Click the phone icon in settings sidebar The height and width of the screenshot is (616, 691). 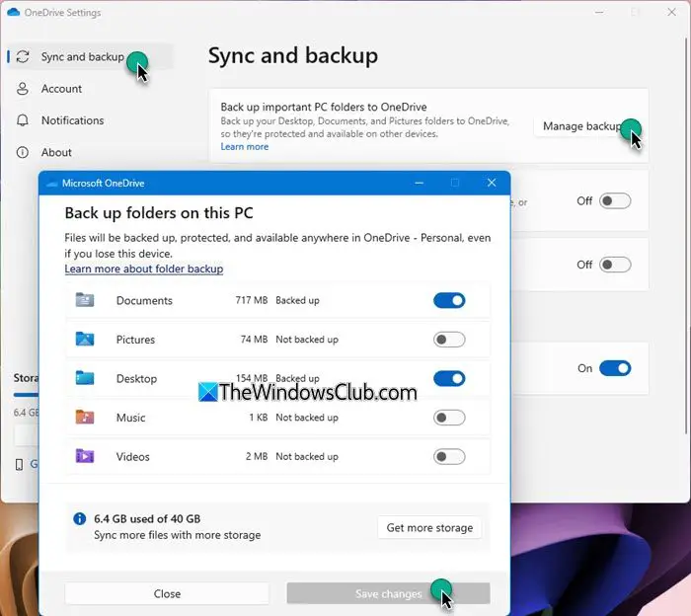tap(19, 464)
